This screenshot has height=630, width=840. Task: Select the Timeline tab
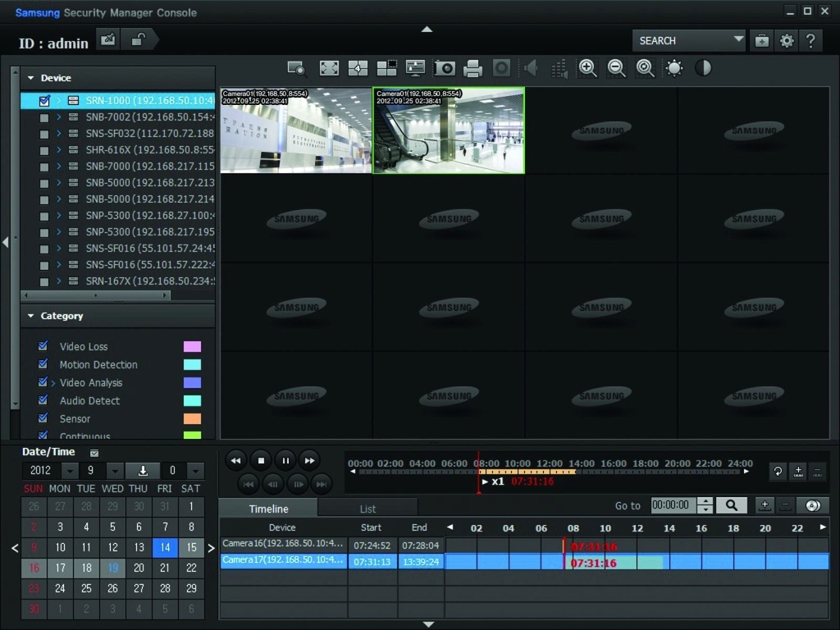tap(268, 509)
